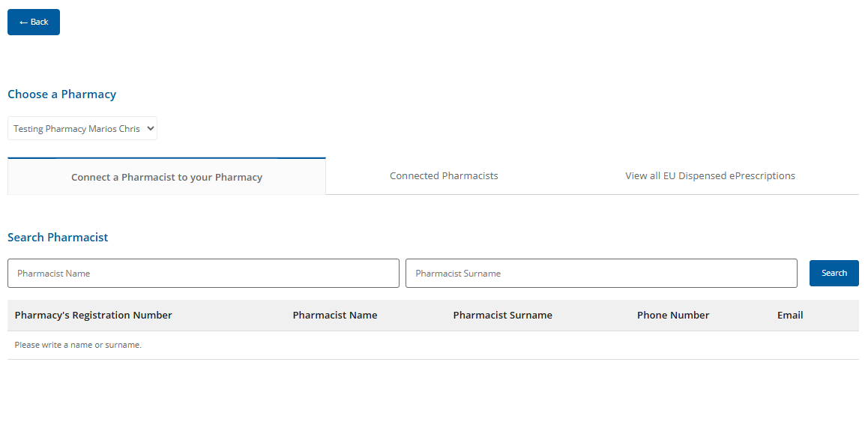Open the Connected Pharmacists tab
Image resolution: width=868 pixels, height=425 pixels.
(x=444, y=176)
